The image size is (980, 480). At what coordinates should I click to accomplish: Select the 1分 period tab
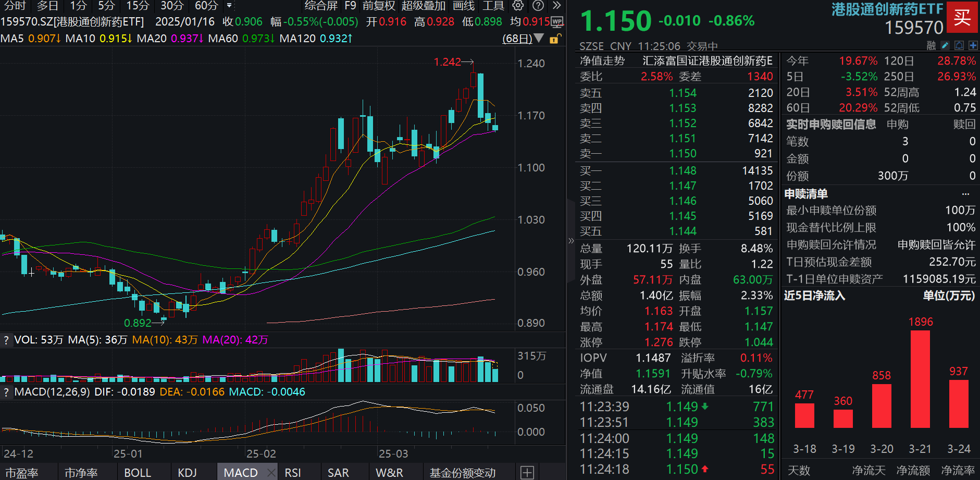coord(78,6)
